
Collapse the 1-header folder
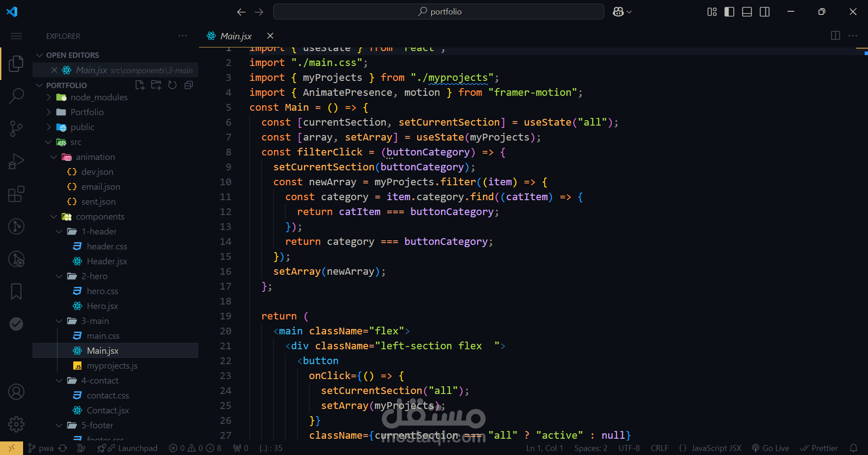pos(59,231)
